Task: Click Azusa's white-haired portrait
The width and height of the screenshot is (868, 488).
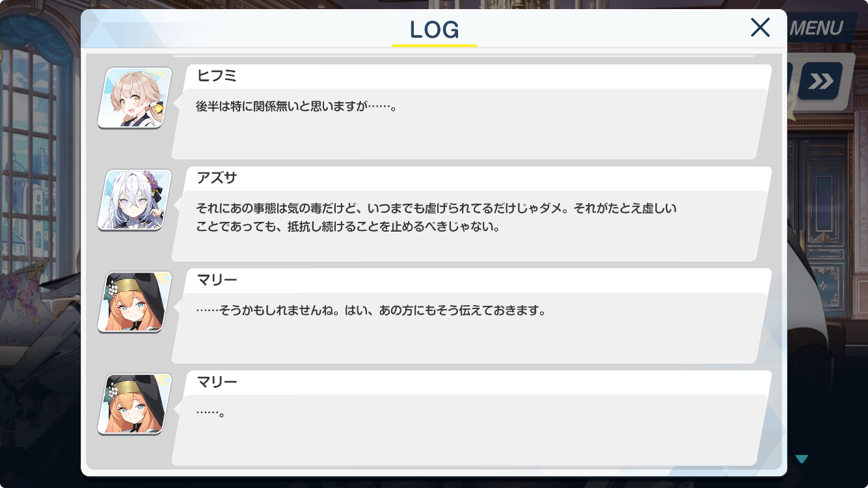Action: click(135, 200)
